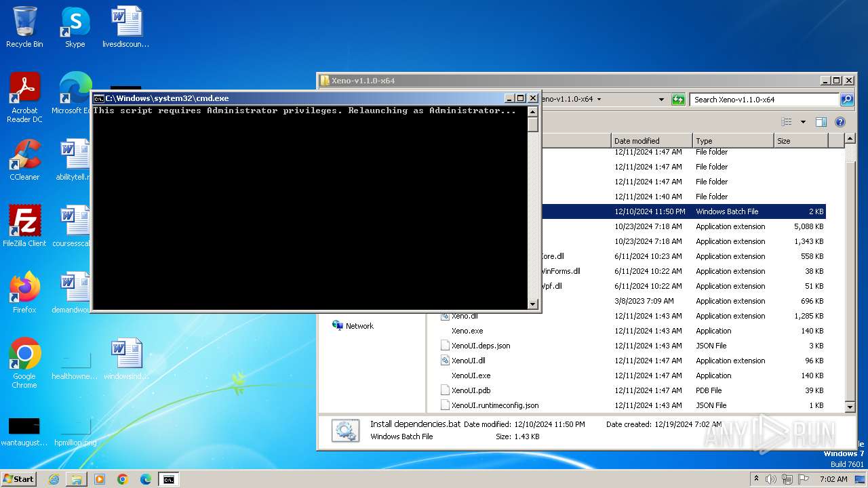This screenshot has height=488, width=868.
Task: Sort files by Type column
Action: tap(733, 141)
